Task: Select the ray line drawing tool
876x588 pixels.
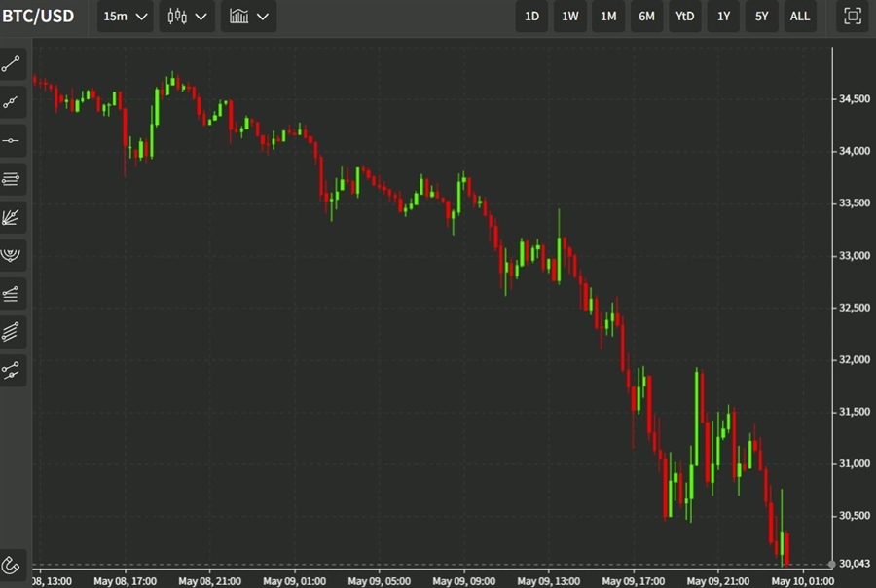Action: click(x=12, y=102)
